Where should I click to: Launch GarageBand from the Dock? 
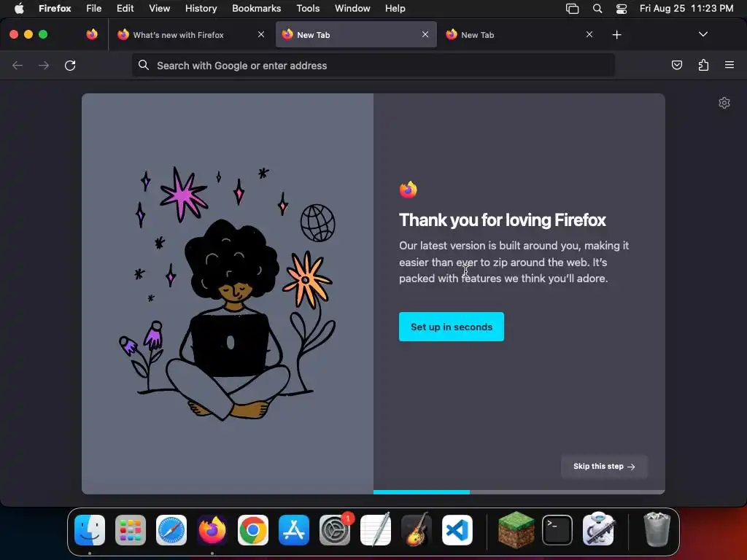point(417,530)
